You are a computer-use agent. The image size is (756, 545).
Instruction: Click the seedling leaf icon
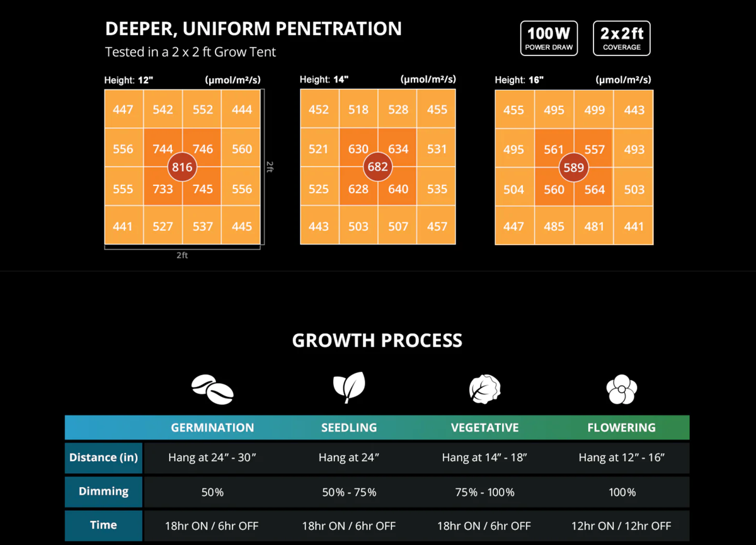tap(348, 387)
